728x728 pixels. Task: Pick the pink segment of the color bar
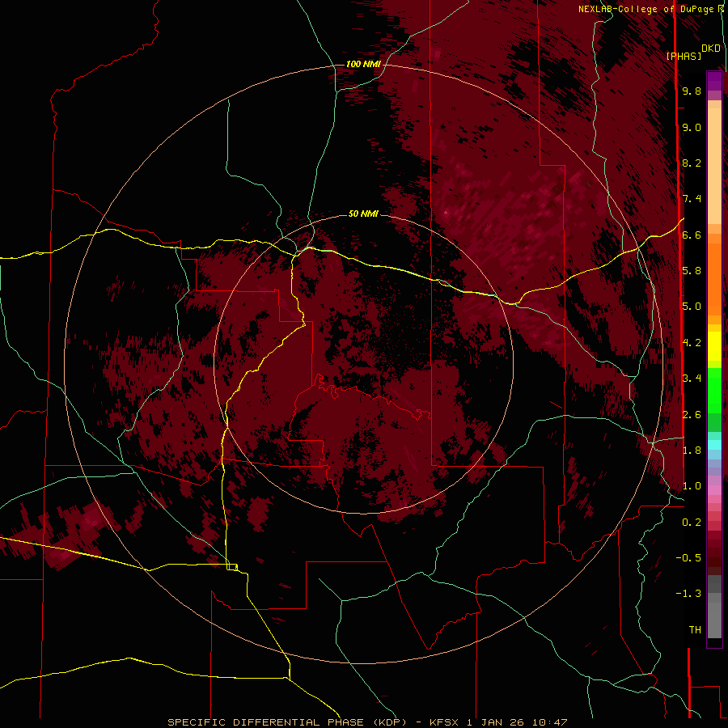pos(714,490)
